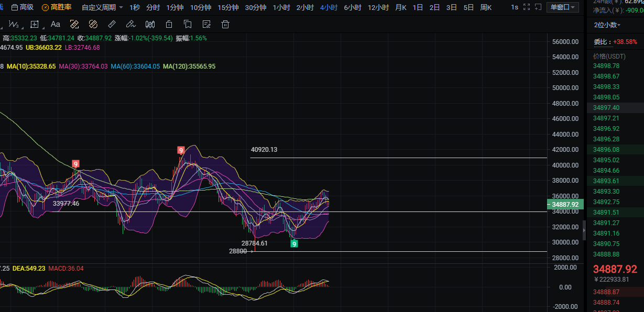Expand the 单窗口 window layout dropdown
The height and width of the screenshot is (312, 644).
coord(562,7)
